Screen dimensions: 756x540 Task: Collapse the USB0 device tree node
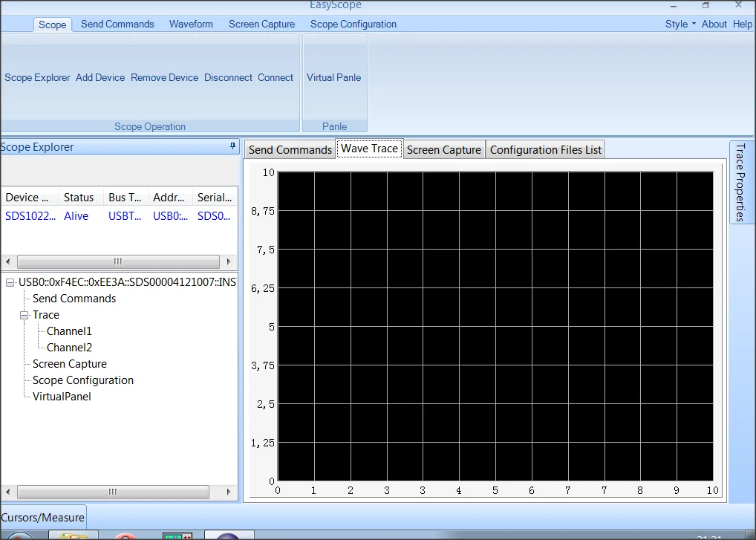pyautogui.click(x=10, y=282)
